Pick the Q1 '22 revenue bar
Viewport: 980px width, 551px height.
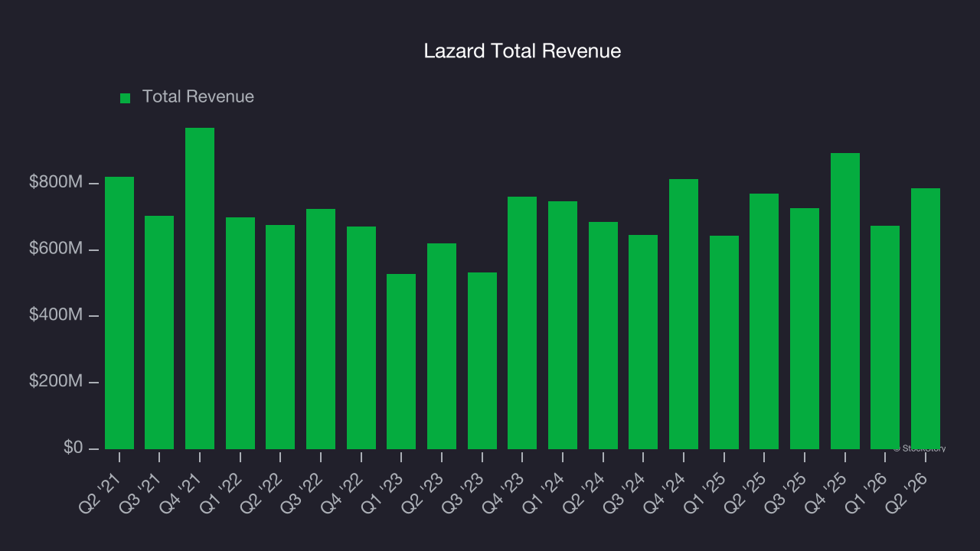click(240, 333)
